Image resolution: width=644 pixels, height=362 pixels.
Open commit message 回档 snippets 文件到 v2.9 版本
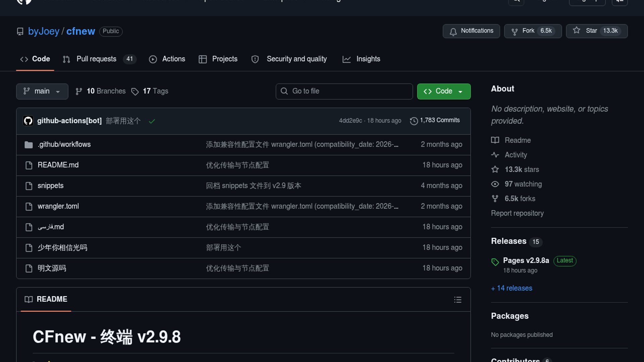(x=254, y=186)
